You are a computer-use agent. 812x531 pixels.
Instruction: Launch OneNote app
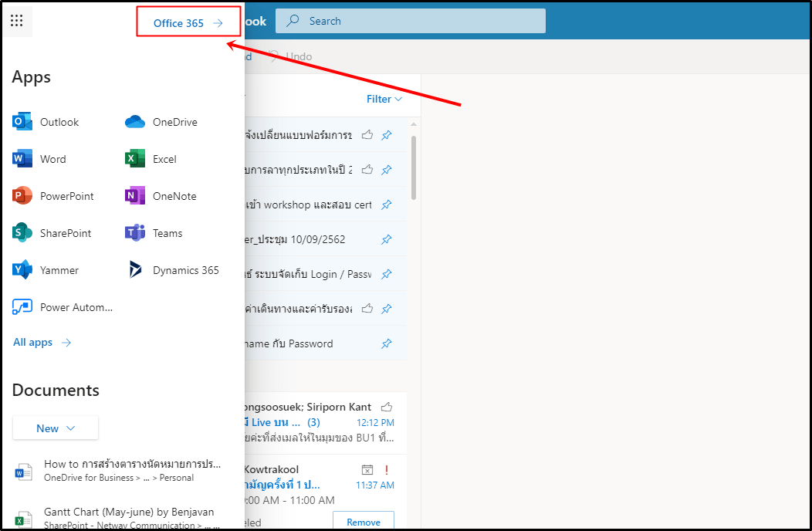point(161,196)
